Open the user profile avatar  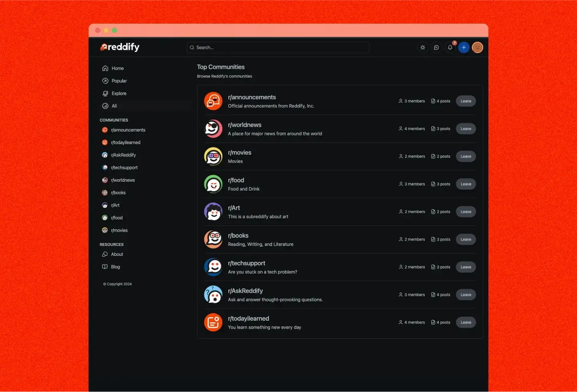pyautogui.click(x=477, y=47)
